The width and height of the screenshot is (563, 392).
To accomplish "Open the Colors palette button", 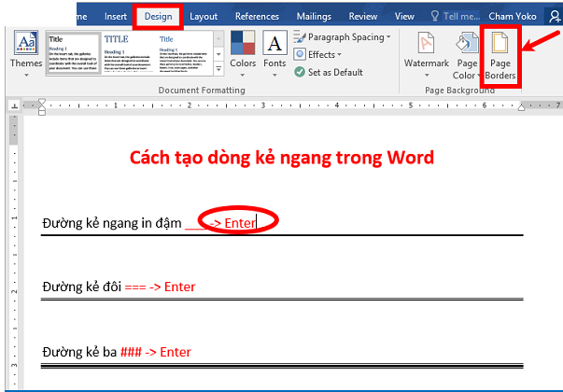I will tap(243, 50).
